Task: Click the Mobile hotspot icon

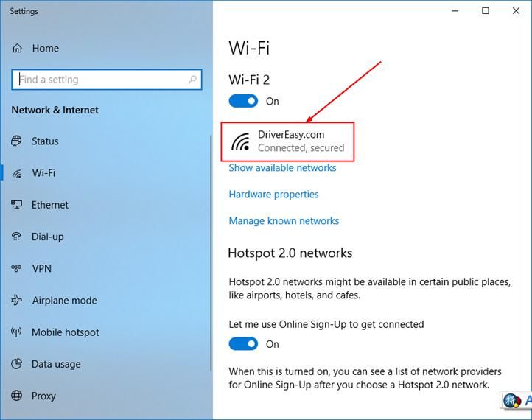Action: tap(17, 332)
